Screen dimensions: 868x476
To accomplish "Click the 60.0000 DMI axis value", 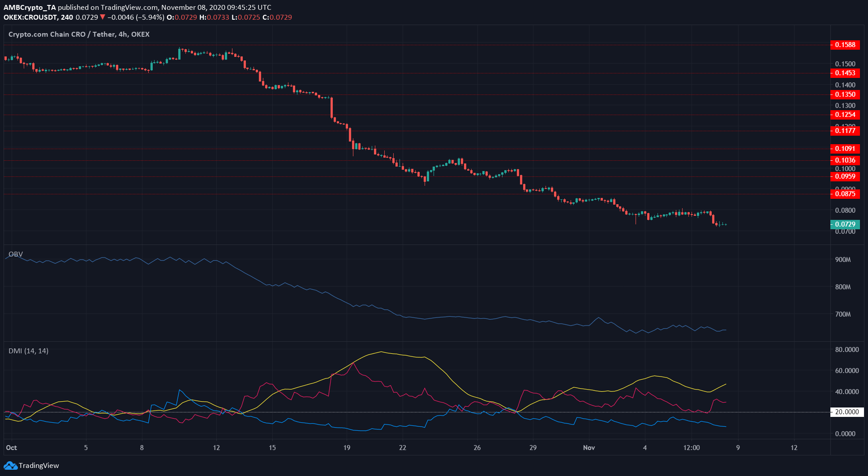I will coord(847,371).
